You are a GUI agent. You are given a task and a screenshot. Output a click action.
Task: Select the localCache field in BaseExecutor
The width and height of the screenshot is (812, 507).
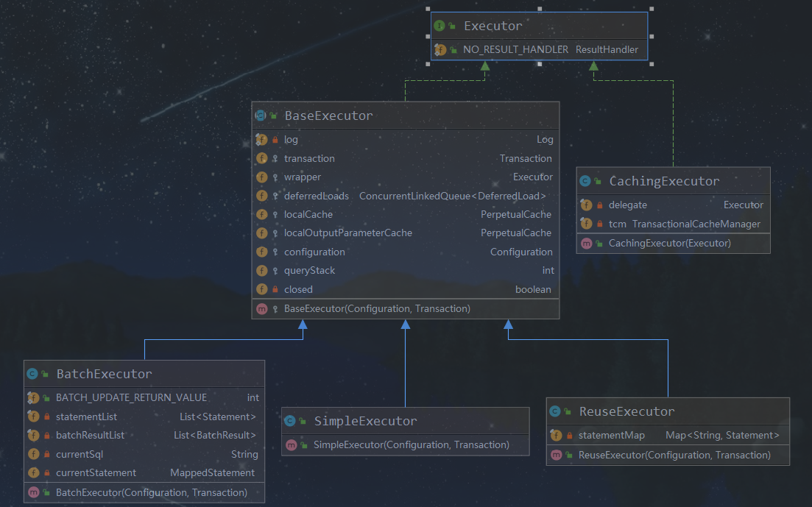tap(308, 214)
